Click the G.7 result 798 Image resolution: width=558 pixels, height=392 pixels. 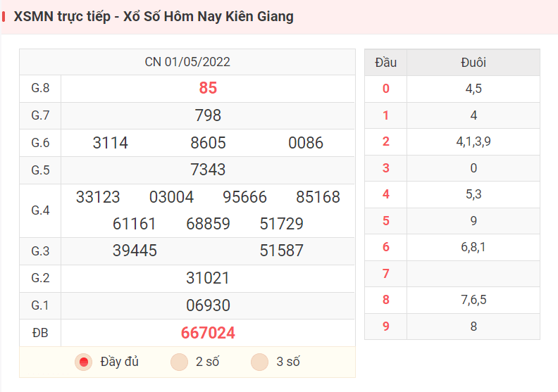click(208, 115)
